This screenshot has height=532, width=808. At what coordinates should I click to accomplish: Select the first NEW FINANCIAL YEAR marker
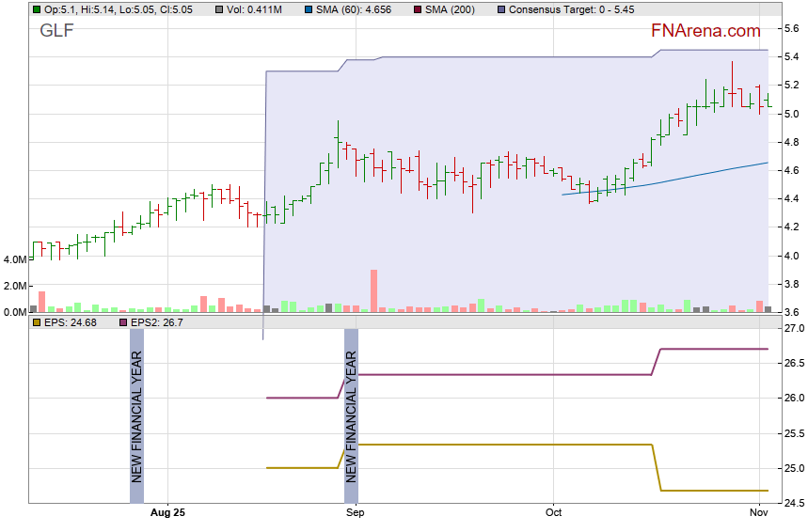tap(136, 415)
